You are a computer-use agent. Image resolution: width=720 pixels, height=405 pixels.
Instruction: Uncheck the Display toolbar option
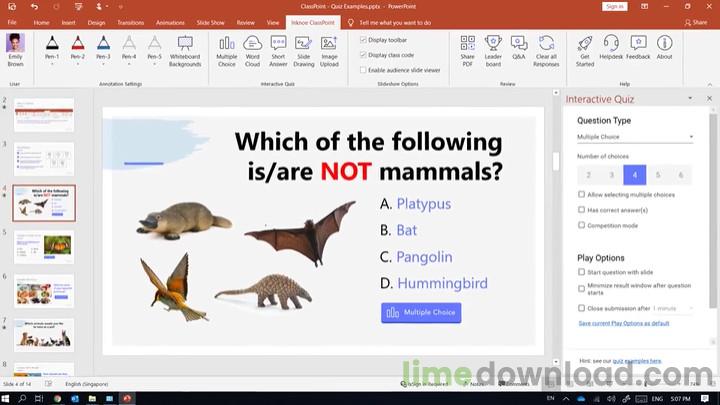(x=363, y=40)
